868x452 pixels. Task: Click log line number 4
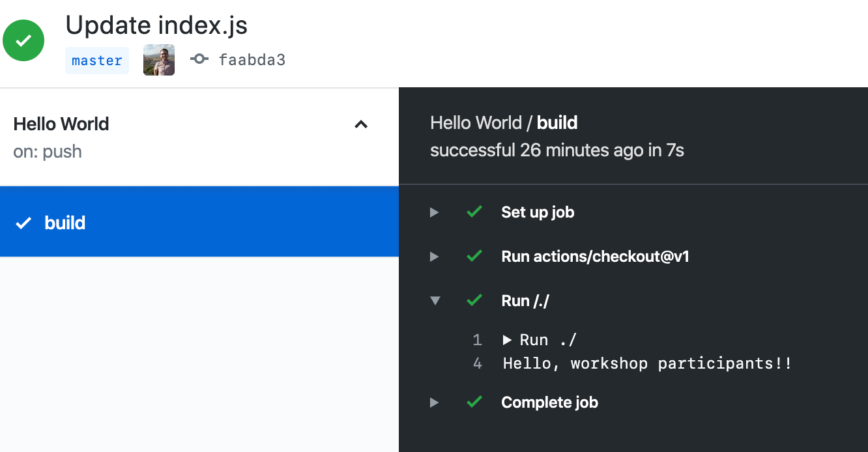click(x=478, y=363)
